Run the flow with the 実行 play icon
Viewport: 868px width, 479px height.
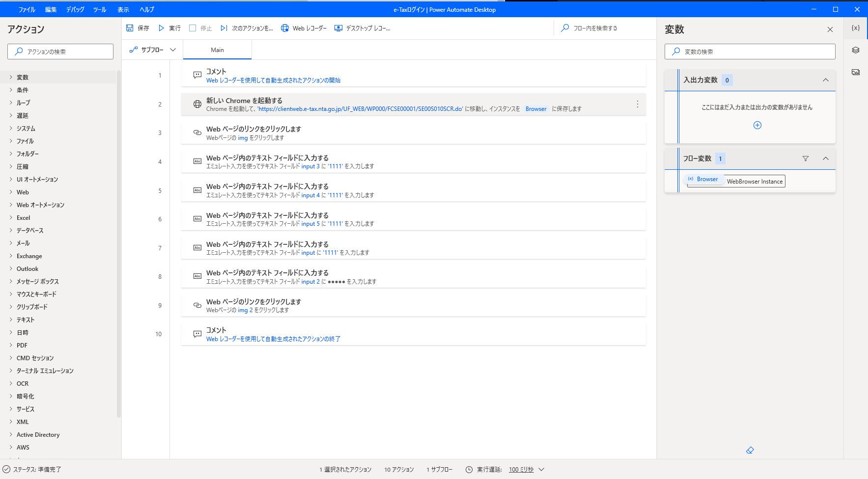point(161,28)
